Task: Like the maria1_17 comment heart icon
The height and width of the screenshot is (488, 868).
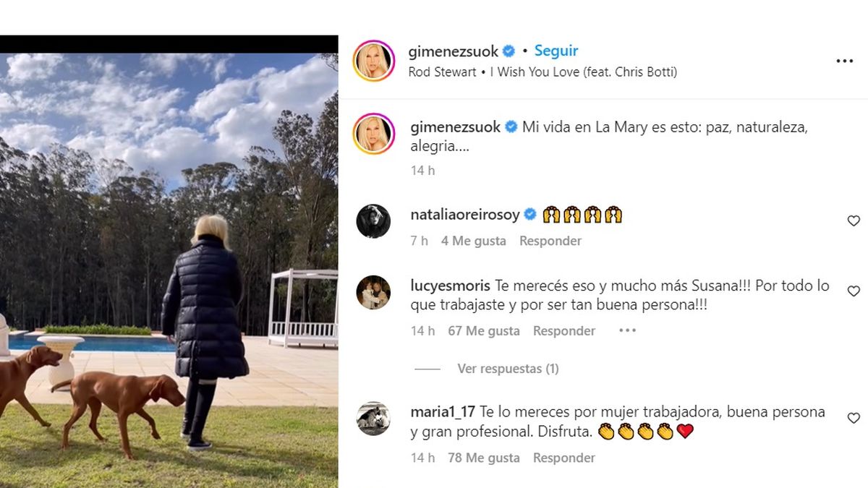Action: tap(854, 418)
